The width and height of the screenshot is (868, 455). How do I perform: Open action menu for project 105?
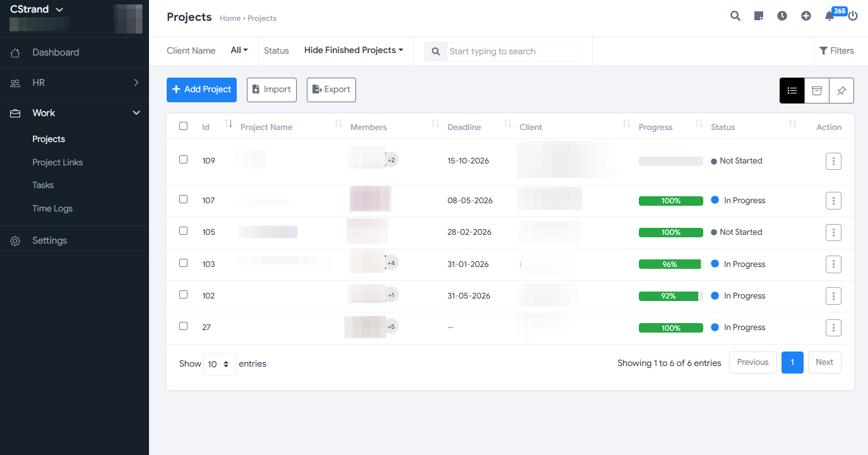click(x=833, y=233)
